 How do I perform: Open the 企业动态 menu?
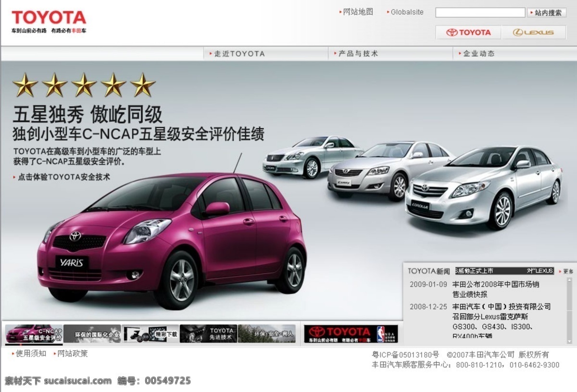(478, 53)
